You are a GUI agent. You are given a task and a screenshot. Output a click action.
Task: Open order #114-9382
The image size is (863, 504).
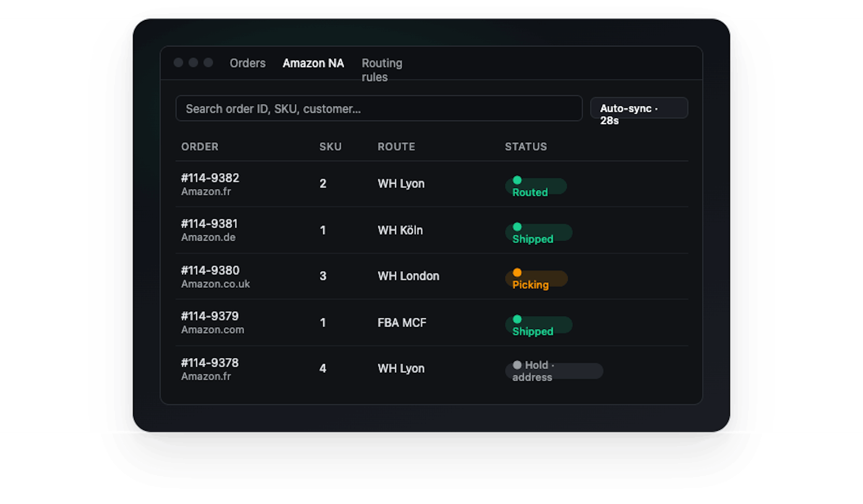210,178
